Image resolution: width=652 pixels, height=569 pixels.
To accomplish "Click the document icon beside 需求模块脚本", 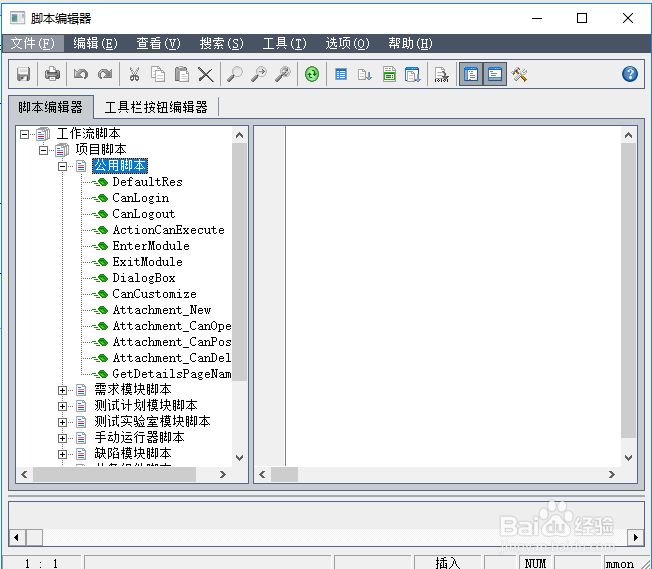I will [x=81, y=390].
